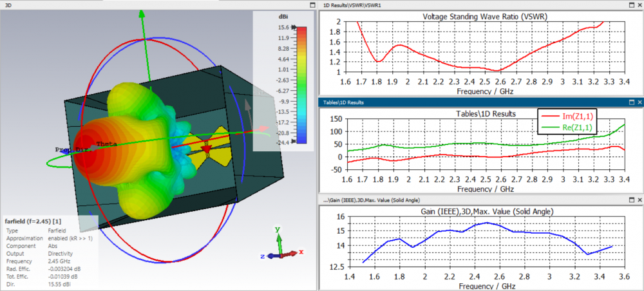The height and width of the screenshot is (291, 644).
Task: Click the Theta label in 3D view
Action: coord(106,144)
